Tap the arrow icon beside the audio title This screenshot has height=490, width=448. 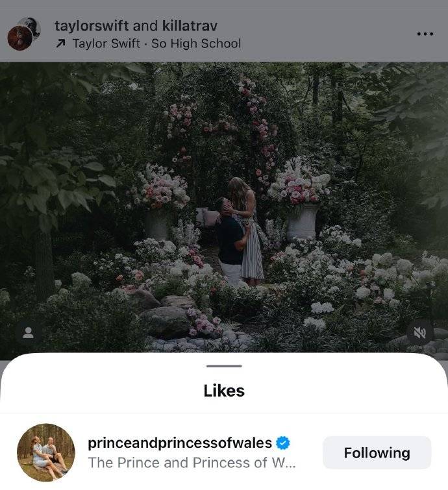click(61, 43)
